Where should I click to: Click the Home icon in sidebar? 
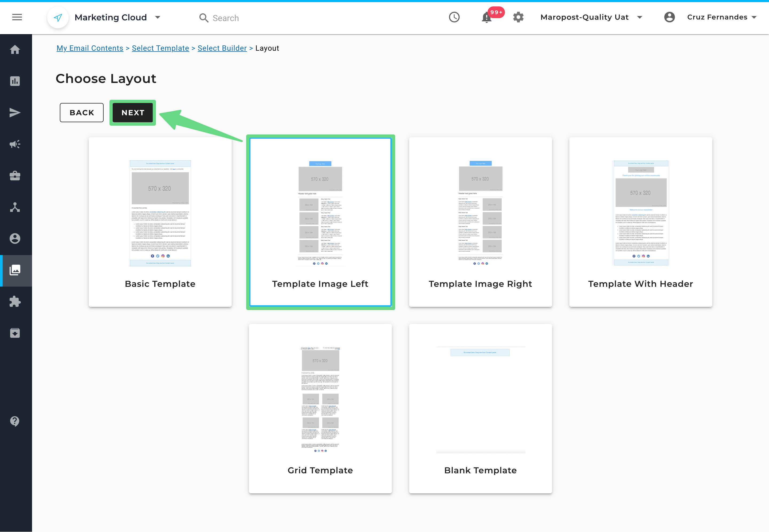coord(15,50)
